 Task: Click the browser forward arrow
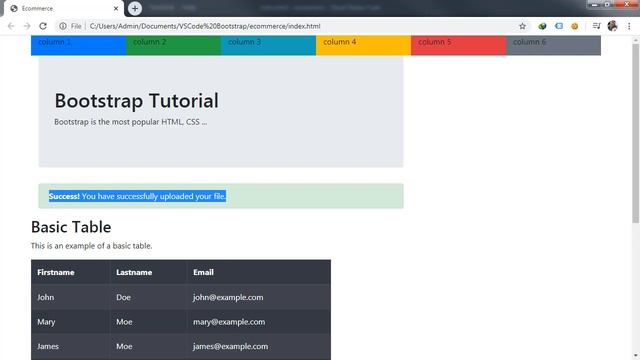pyautogui.click(x=27, y=26)
